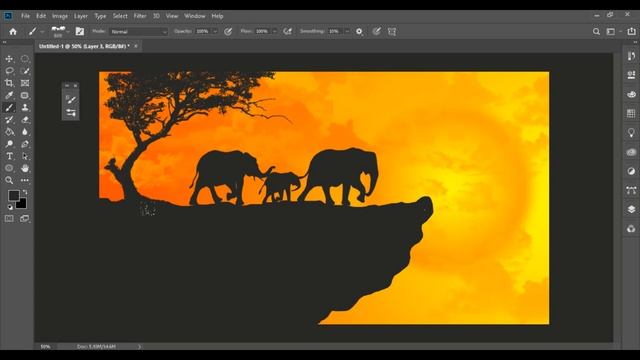Select the Move tool
The height and width of the screenshot is (360, 640).
point(9,59)
